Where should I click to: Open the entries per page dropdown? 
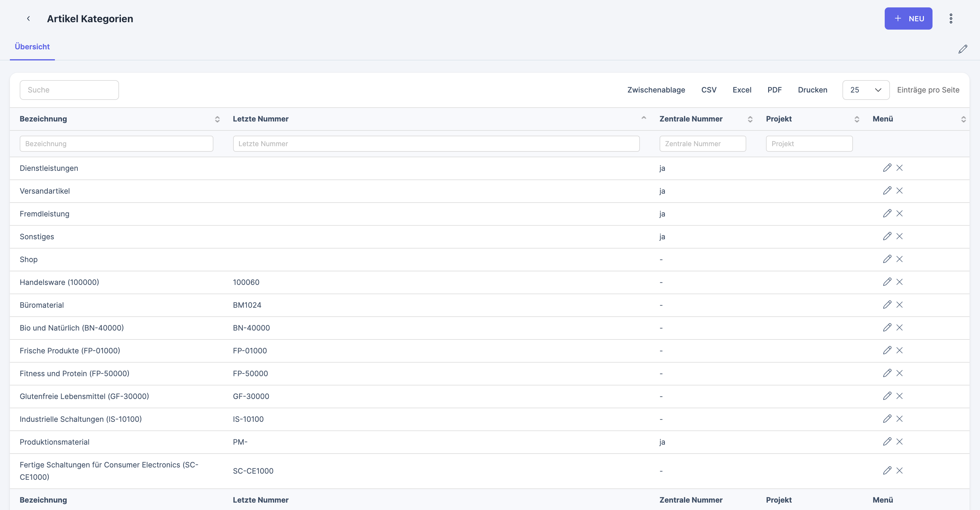click(866, 90)
